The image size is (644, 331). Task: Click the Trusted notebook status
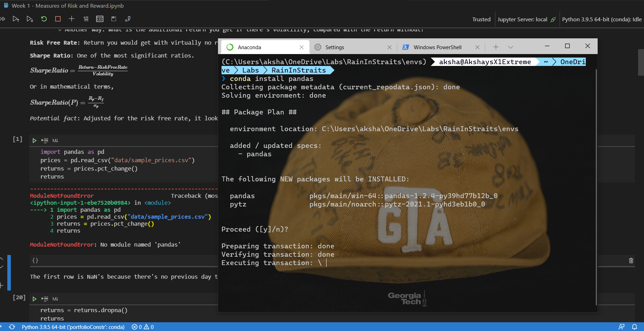(x=481, y=20)
